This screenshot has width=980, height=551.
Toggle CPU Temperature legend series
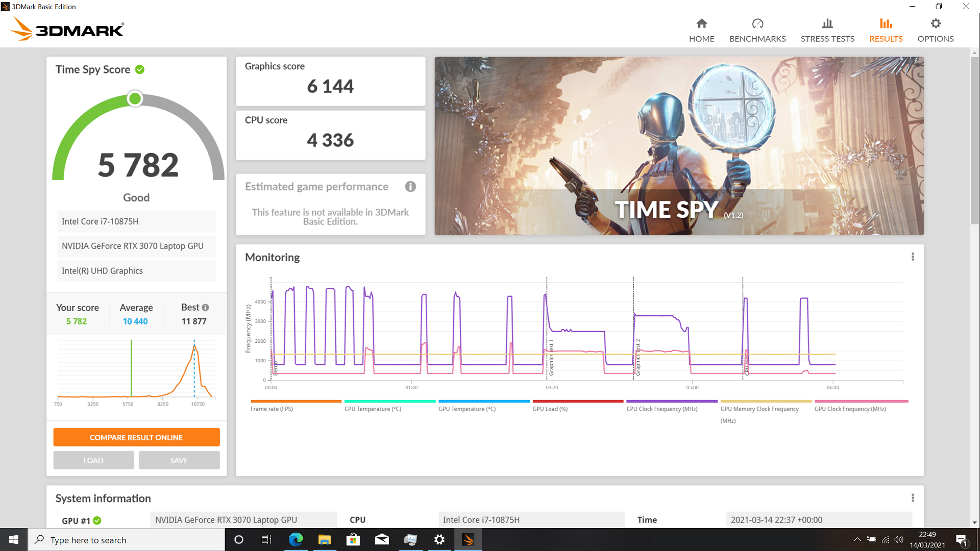[x=389, y=406]
